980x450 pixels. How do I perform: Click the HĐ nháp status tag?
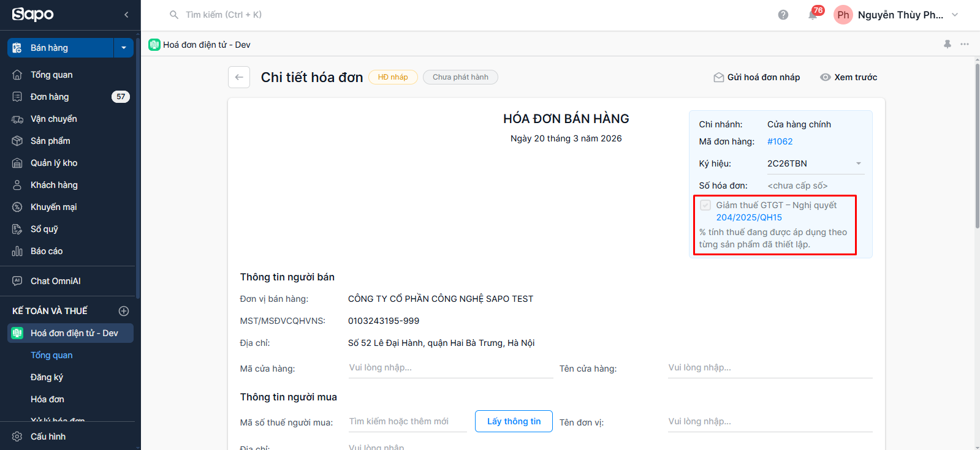(393, 77)
